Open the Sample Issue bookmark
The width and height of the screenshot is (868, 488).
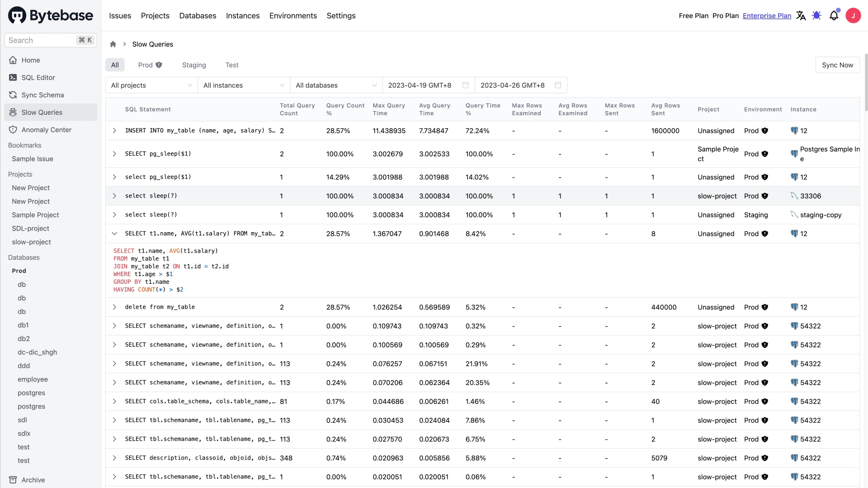point(33,159)
